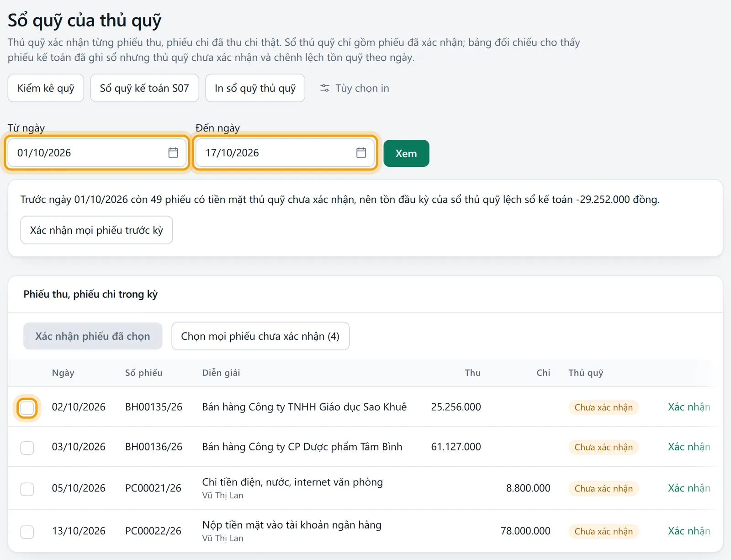Click amount 25.256.000 in Thu column

(456, 407)
